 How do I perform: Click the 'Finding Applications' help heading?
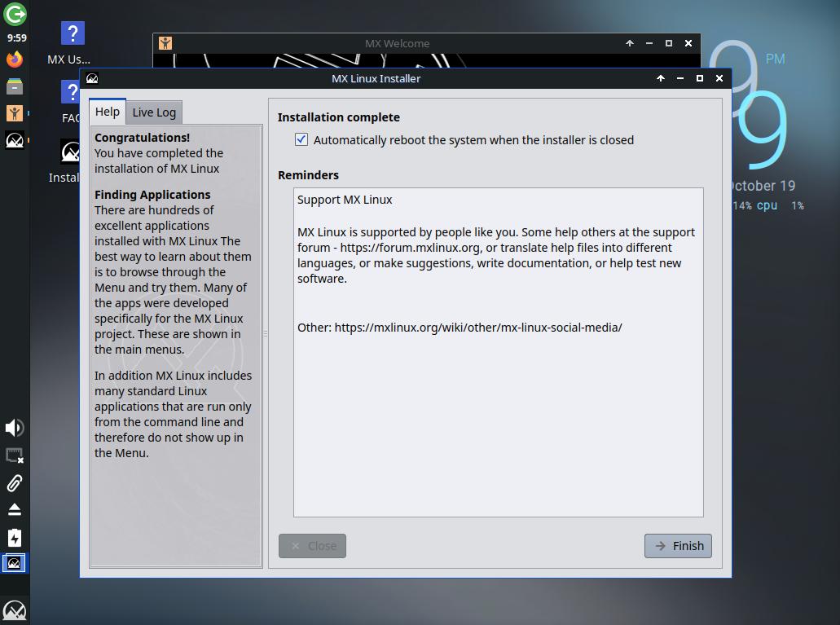tap(152, 195)
